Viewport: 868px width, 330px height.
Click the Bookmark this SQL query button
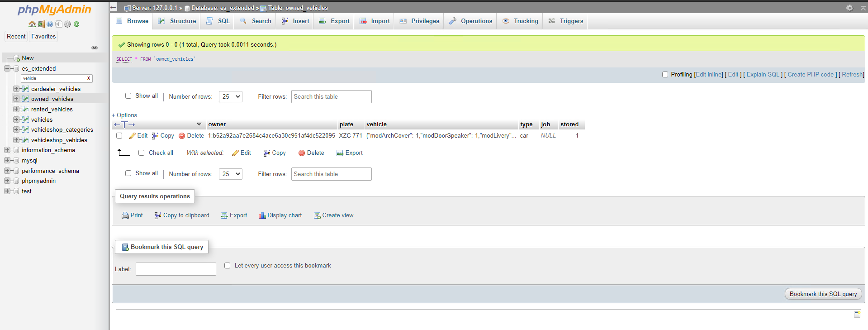823,294
